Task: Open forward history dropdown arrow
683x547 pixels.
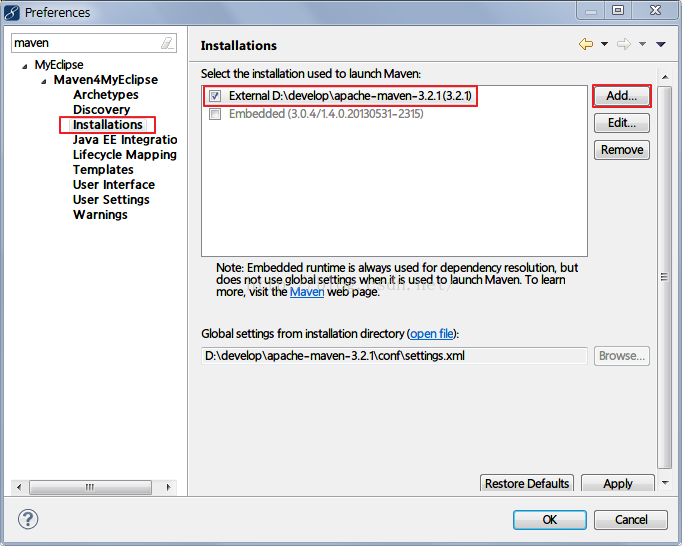Action: (x=642, y=44)
